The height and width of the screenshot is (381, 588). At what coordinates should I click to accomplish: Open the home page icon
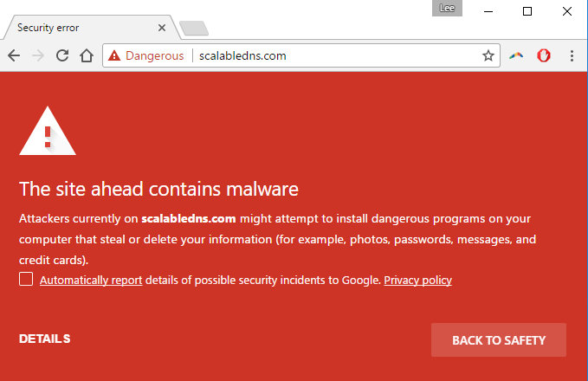pyautogui.click(x=87, y=55)
